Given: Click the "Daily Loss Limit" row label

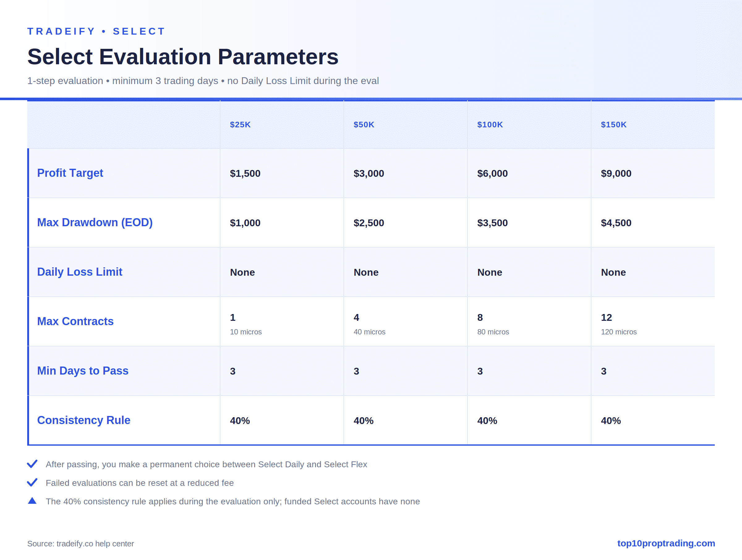Looking at the screenshot, I should pos(80,272).
